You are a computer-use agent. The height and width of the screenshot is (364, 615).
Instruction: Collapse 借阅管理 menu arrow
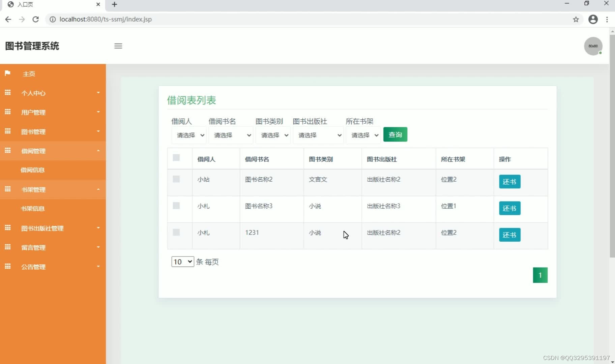(x=98, y=151)
